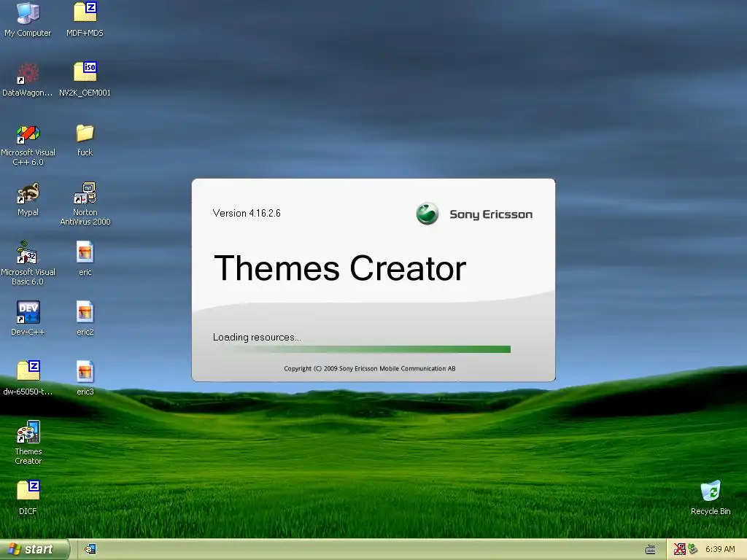Click the Sony Ericsson brand name text

click(491, 214)
